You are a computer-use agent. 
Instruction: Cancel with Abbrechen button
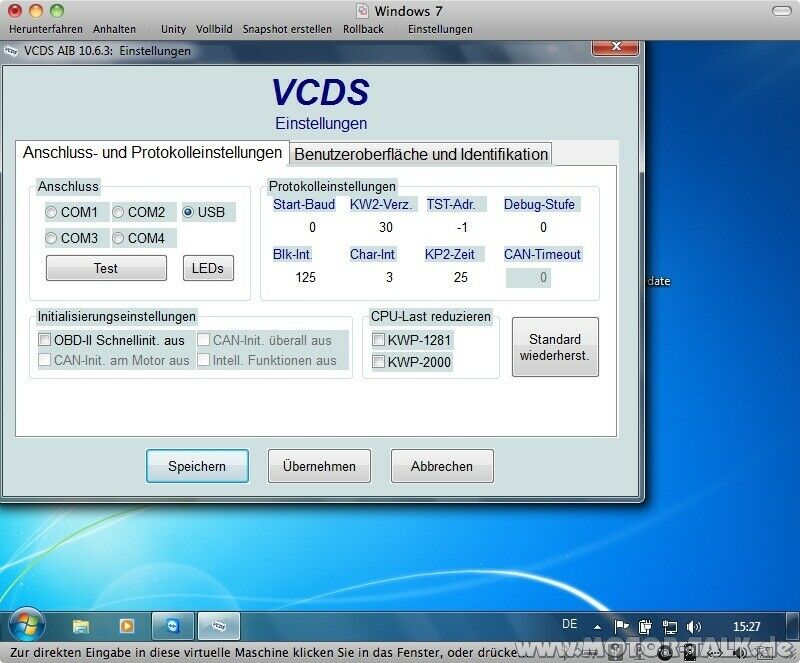coord(442,466)
